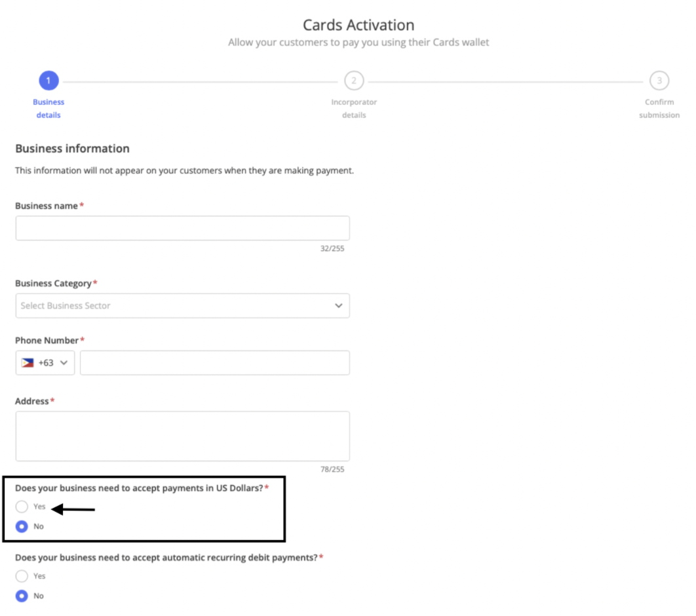Click the Phone Number field label
696x616 pixels.
tap(47, 340)
